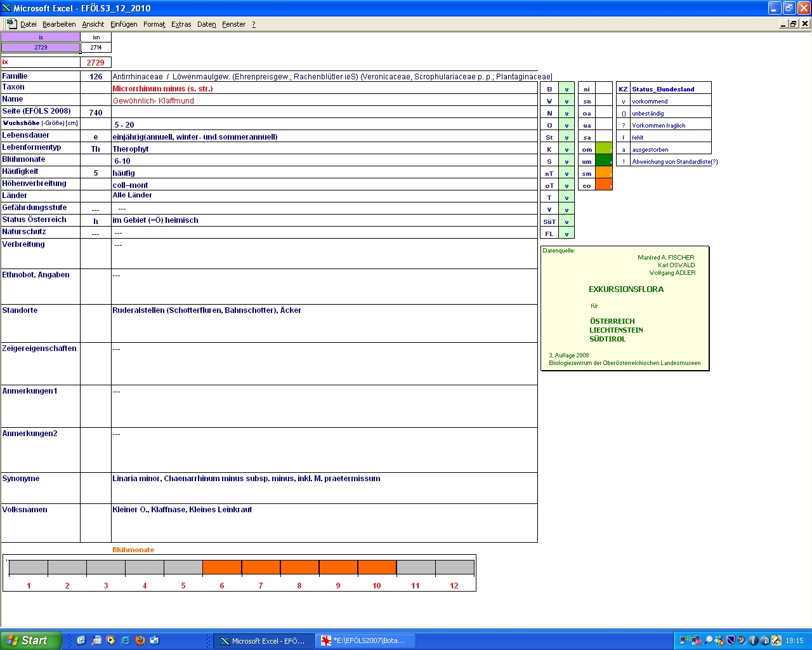Open the Einfügen menu
Image resolution: width=812 pixels, height=650 pixels.
coord(124,24)
